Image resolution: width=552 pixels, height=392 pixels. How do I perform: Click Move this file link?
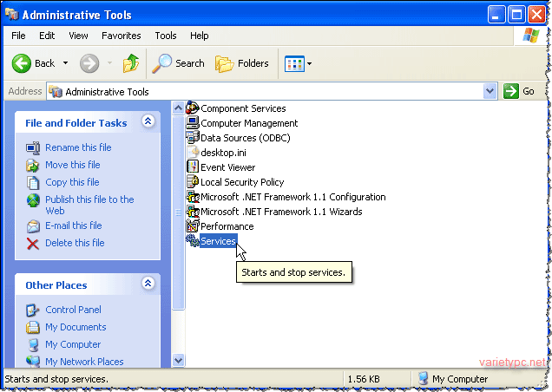tap(73, 165)
